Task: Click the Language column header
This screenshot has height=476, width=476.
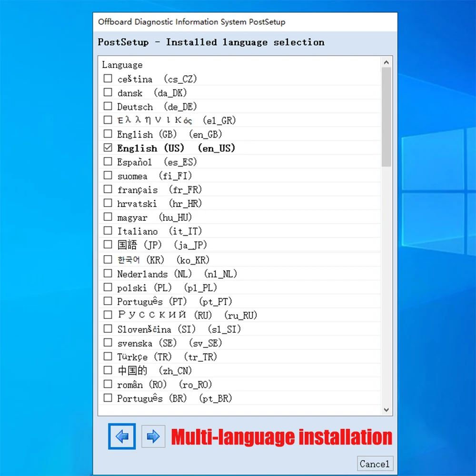Action: pyautogui.click(x=122, y=65)
